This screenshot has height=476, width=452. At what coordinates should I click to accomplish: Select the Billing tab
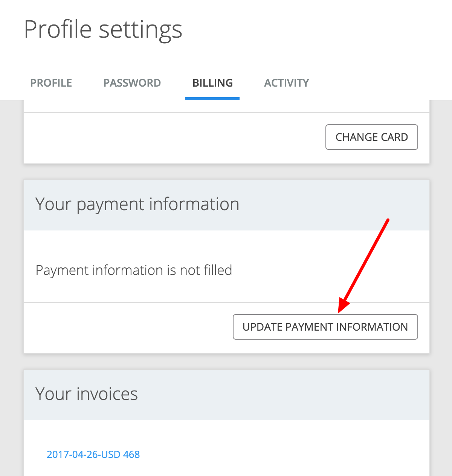click(212, 83)
